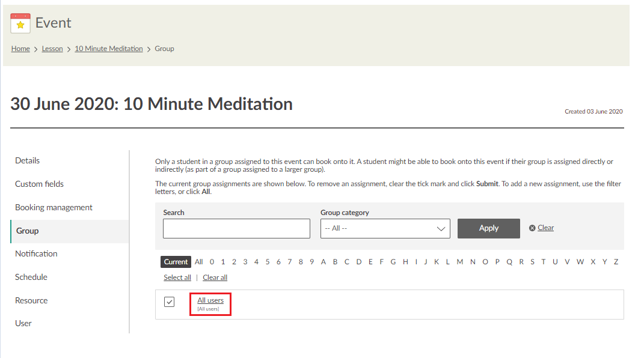
Task: Open the All users group link
Action: click(210, 300)
